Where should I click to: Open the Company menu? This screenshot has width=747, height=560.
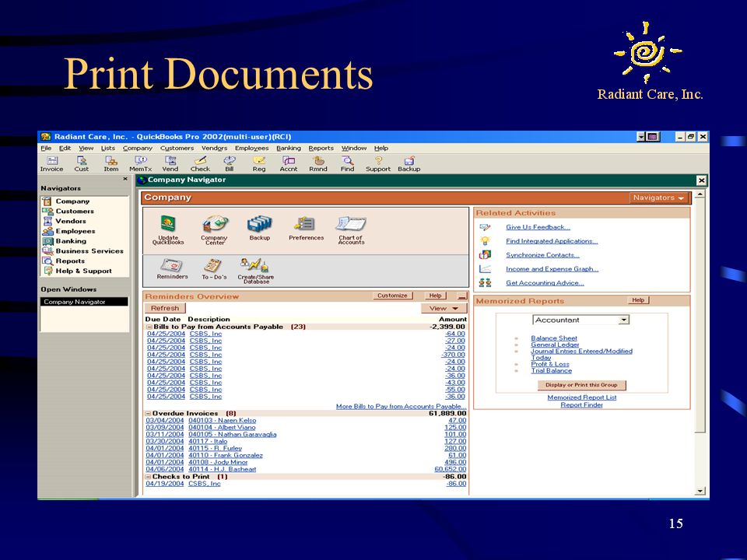point(137,148)
